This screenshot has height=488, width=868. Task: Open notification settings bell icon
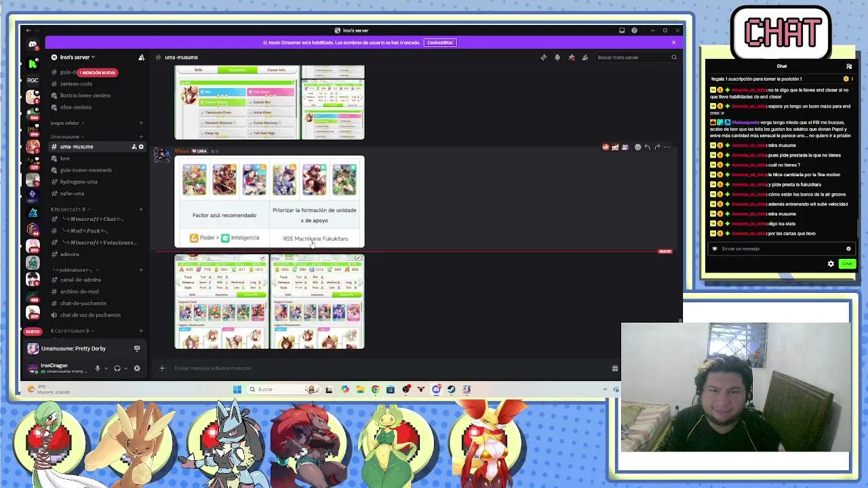(557, 58)
